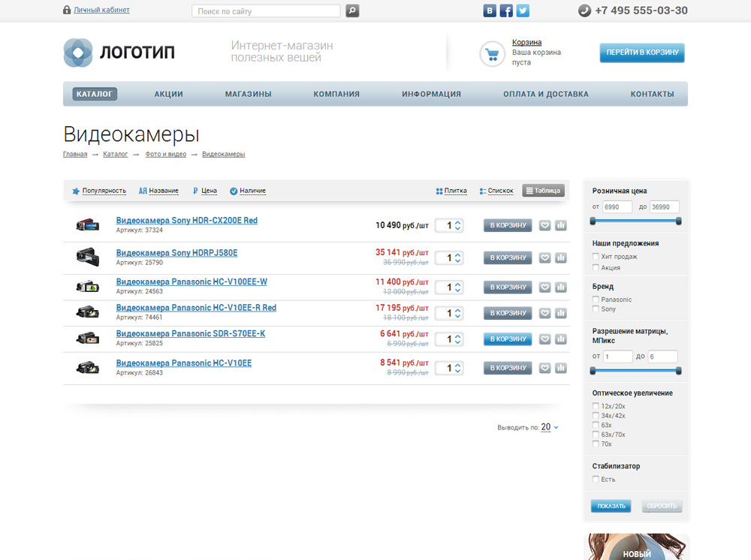Open the Каталог menu item

(x=95, y=94)
